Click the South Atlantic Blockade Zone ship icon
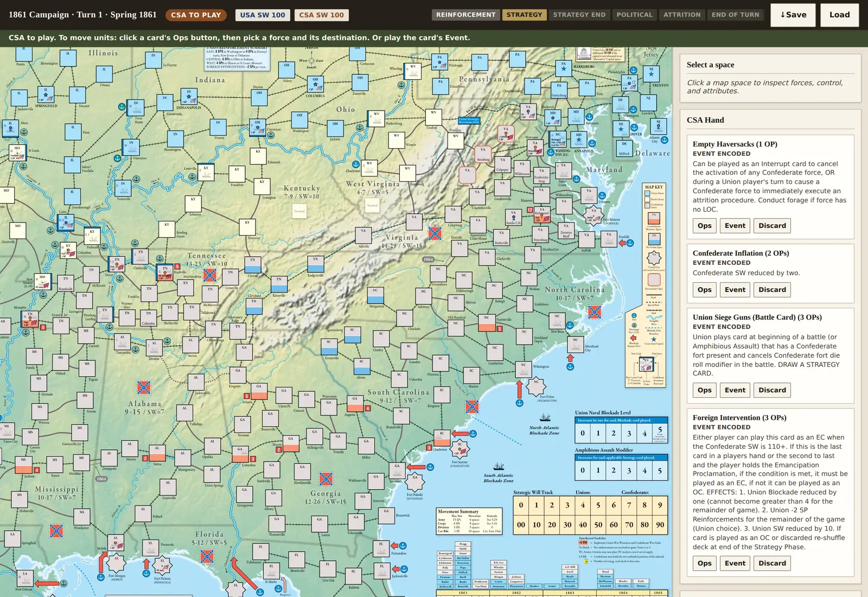 499,466
